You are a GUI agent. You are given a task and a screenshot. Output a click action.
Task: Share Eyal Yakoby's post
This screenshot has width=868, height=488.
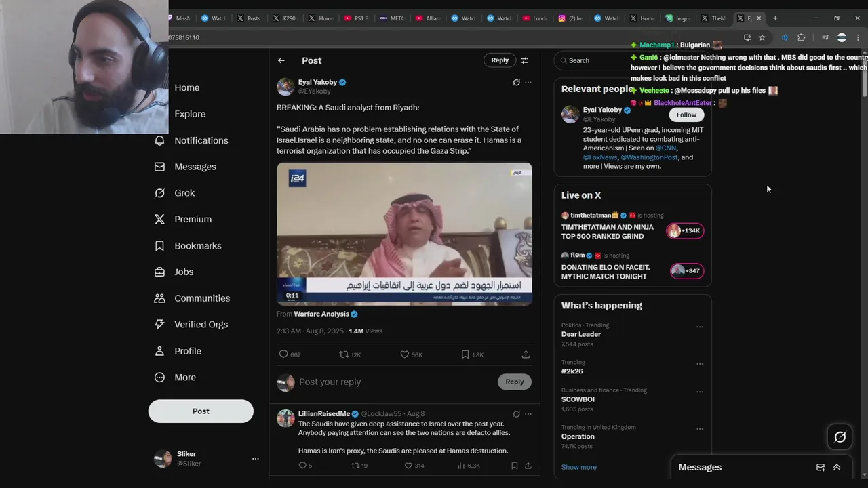coord(526,354)
